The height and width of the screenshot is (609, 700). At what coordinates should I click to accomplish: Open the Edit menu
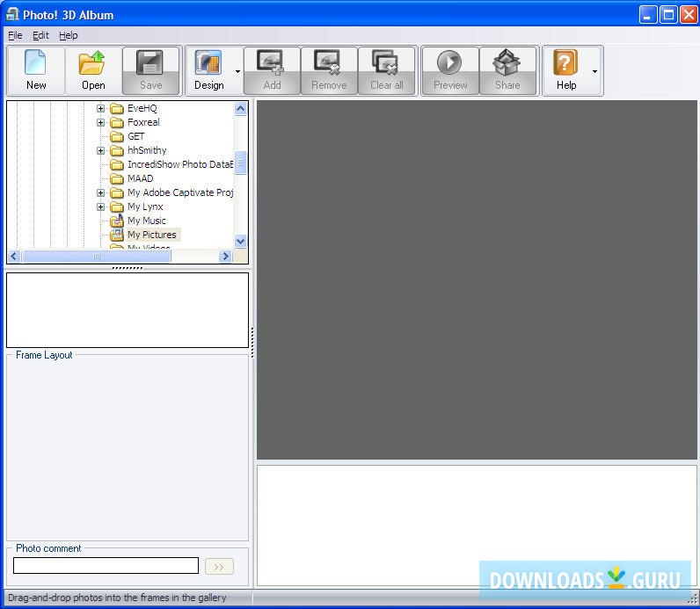click(x=40, y=35)
